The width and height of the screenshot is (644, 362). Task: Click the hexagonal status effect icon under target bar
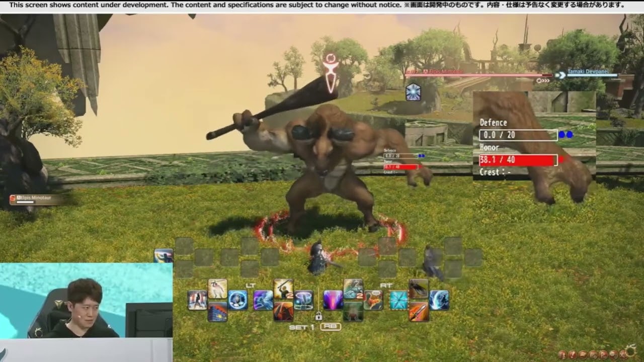tap(413, 93)
